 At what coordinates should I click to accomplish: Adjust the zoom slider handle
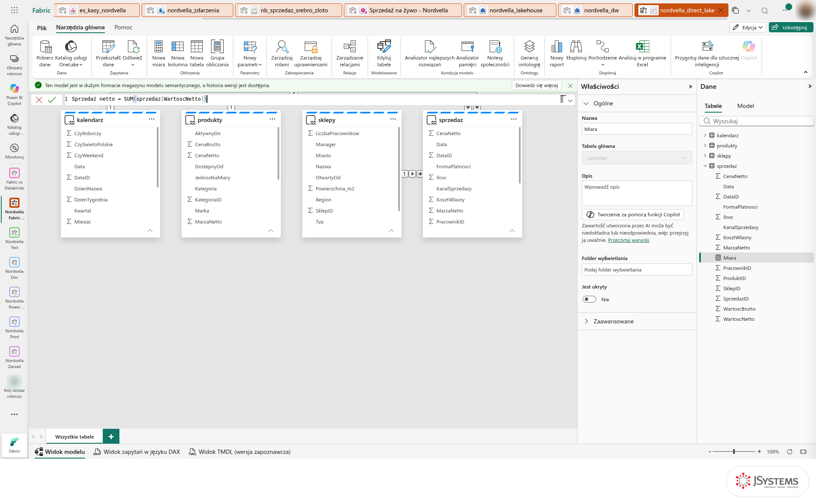[x=734, y=452]
